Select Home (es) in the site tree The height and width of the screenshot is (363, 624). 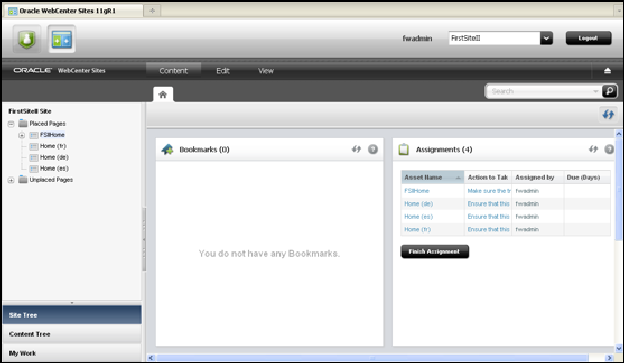pyautogui.click(x=55, y=168)
